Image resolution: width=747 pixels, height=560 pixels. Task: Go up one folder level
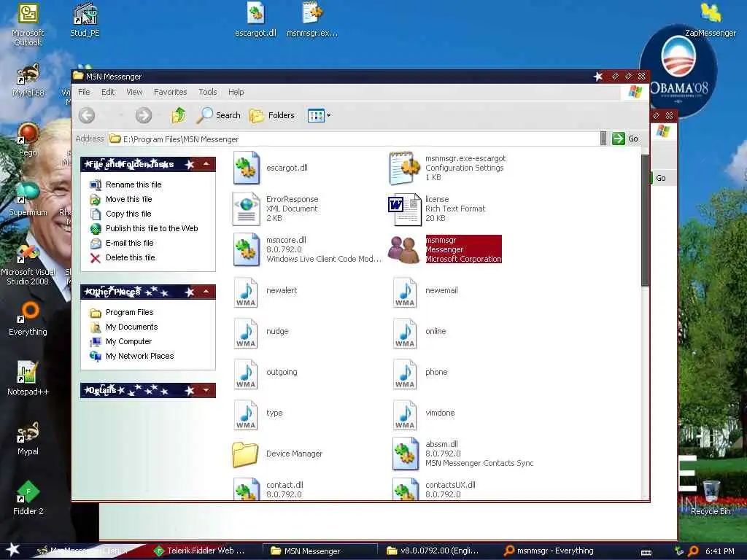[x=179, y=115]
